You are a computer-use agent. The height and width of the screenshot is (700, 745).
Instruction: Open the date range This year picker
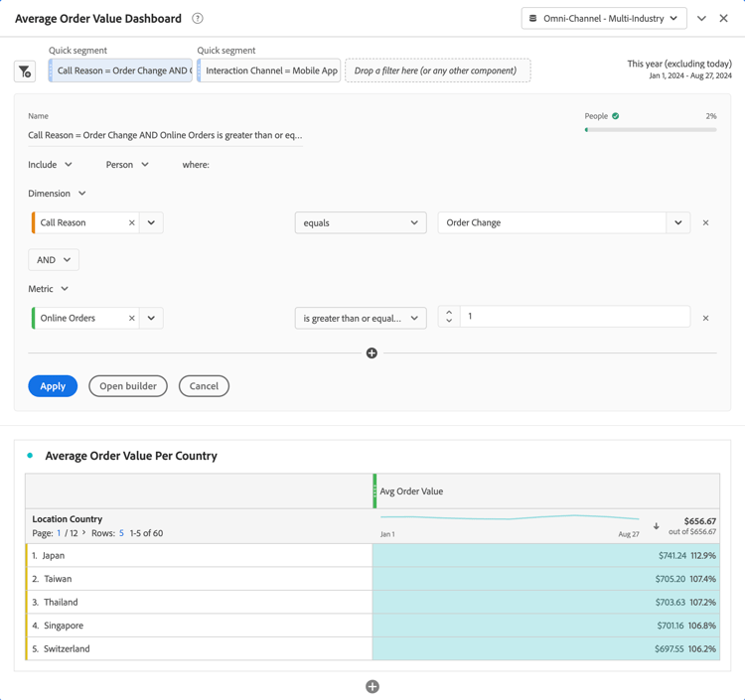point(679,70)
